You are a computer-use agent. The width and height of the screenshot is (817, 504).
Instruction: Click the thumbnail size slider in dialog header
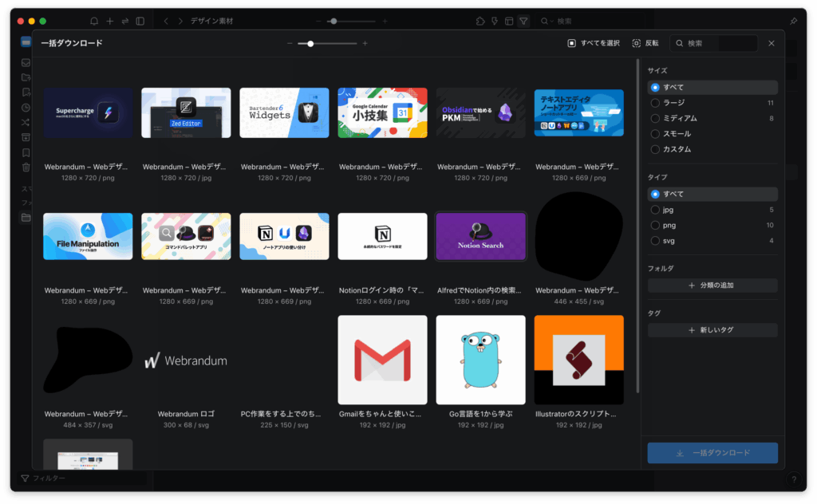click(x=327, y=44)
